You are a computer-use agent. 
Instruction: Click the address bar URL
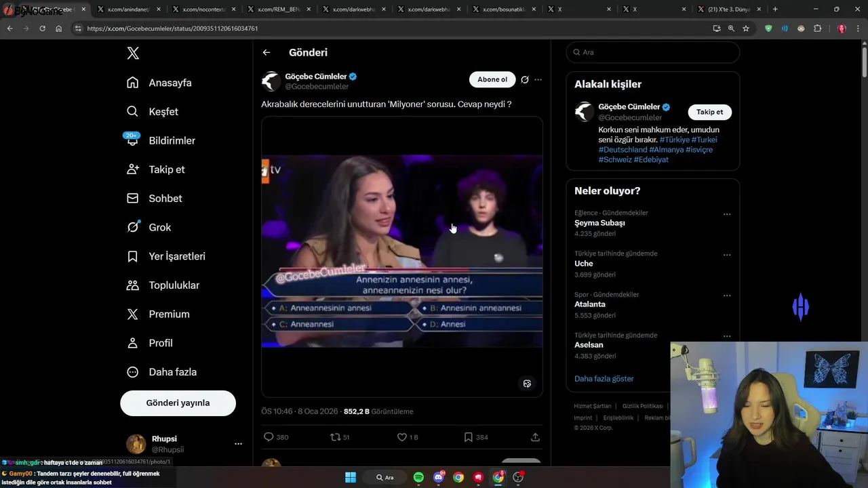172,28
